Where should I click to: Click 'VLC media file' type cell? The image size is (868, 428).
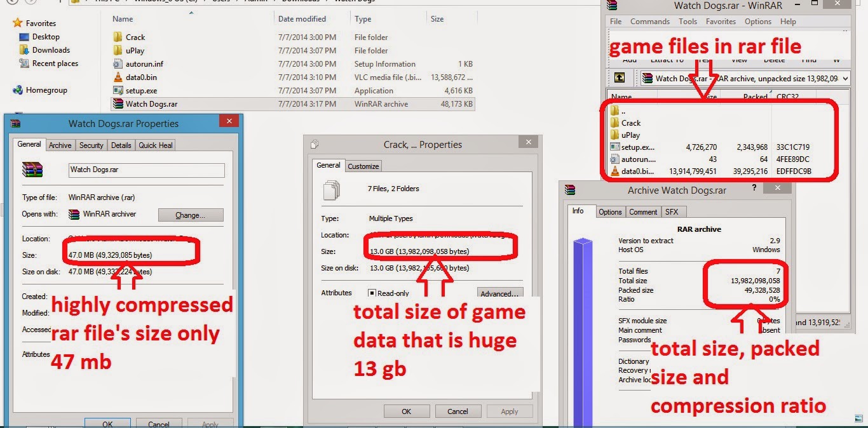388,77
